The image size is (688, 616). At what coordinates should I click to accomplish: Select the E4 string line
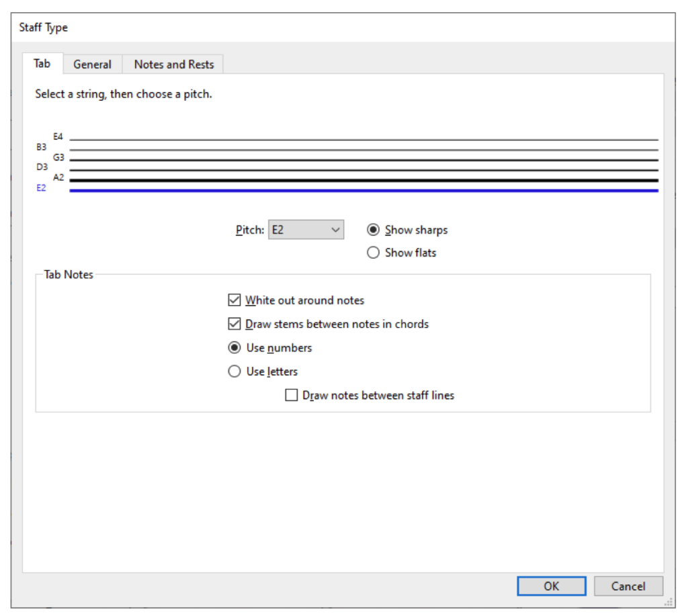pos(363,140)
